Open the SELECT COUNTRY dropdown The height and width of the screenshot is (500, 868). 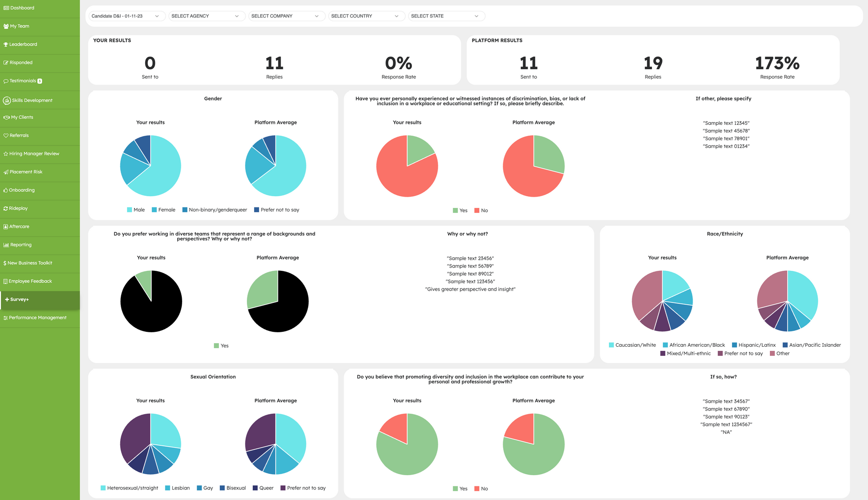[366, 16]
